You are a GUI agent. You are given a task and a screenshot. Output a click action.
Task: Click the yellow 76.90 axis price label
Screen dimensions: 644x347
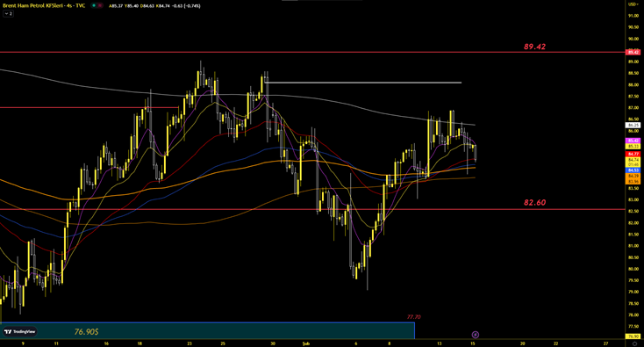tap(633, 336)
